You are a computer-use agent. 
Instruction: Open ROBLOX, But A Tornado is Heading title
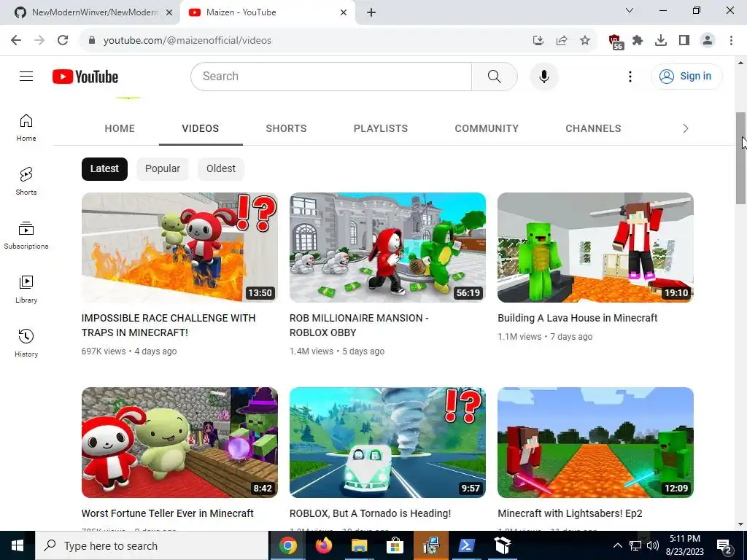[370, 513]
